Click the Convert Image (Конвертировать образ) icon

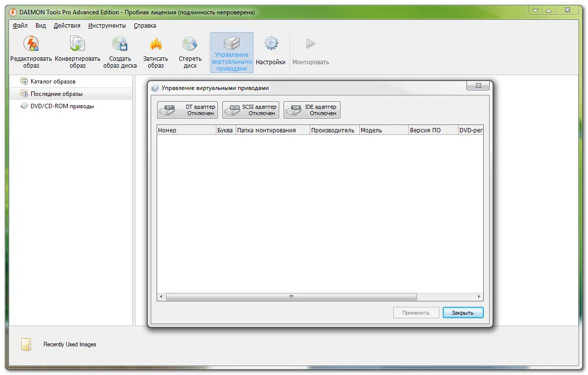(x=77, y=44)
